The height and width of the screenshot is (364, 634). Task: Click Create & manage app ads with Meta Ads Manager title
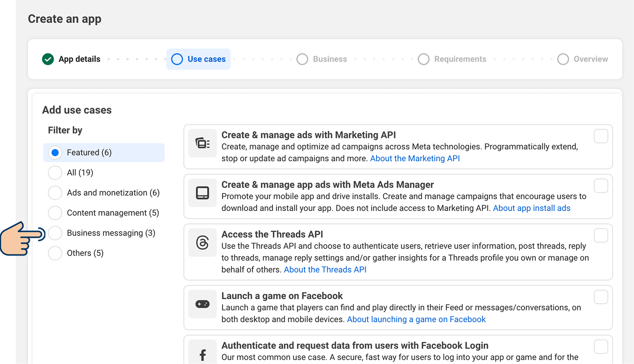pos(328,185)
